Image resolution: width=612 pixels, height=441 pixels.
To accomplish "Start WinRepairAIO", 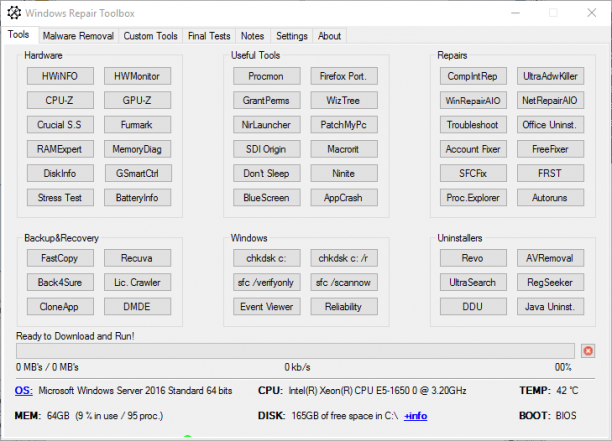I will point(473,100).
